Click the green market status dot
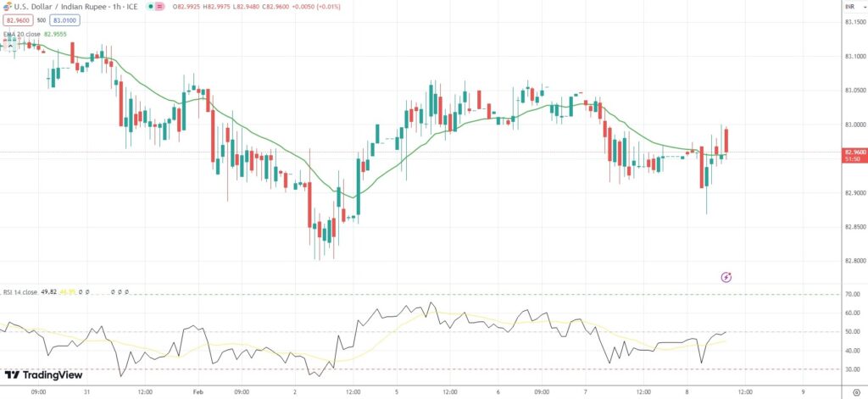868x399 pixels. pos(150,7)
